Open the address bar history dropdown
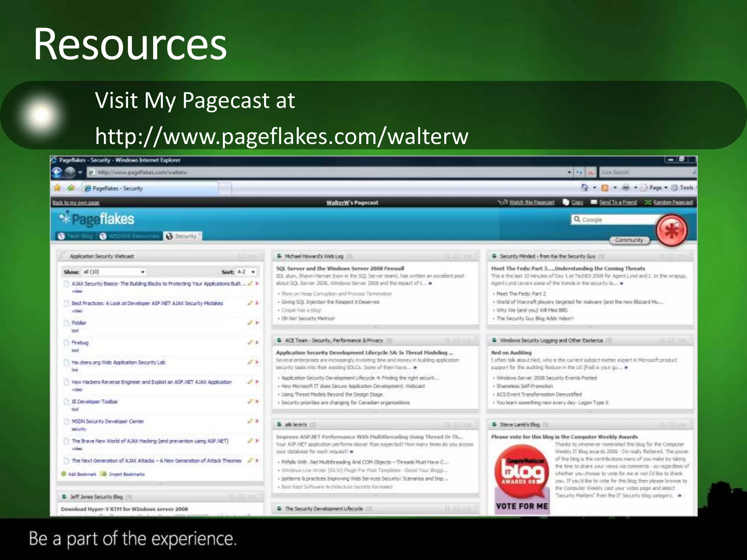 [569, 172]
